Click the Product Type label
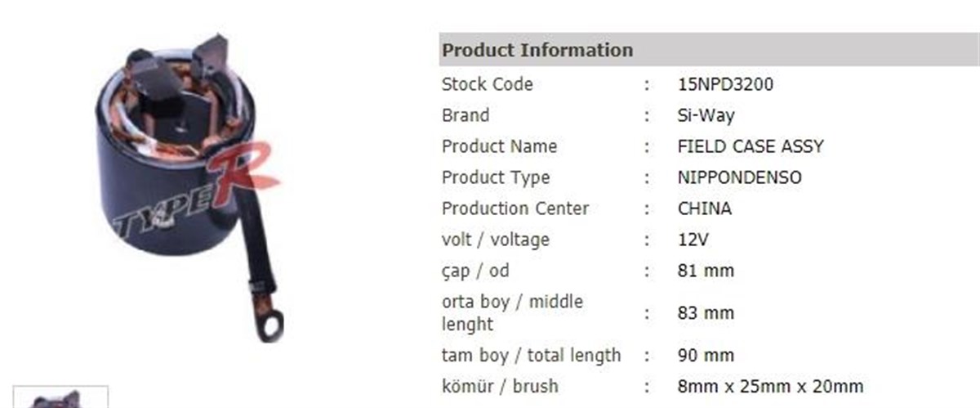The height and width of the screenshot is (408, 980). tap(496, 177)
